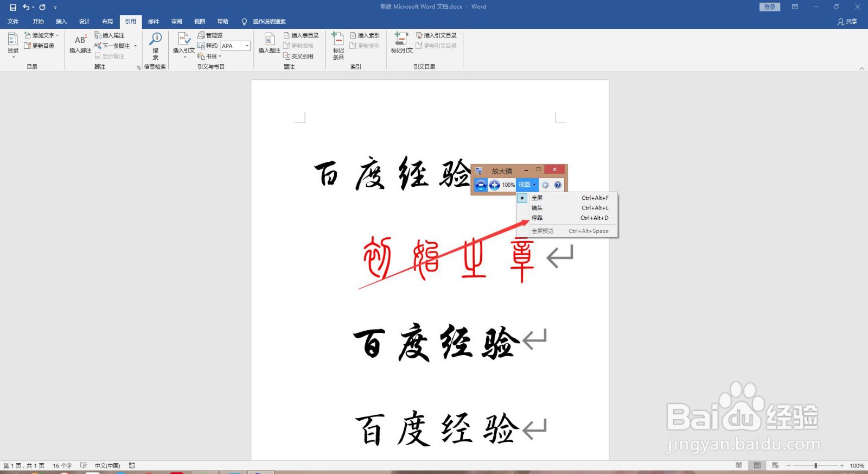Click zoom out minus in status bar

[x=789, y=466]
